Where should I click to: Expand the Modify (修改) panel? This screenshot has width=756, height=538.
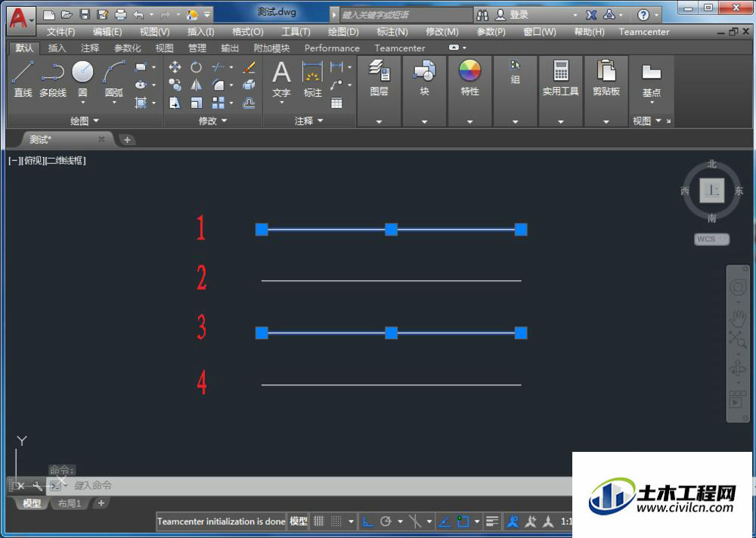tap(212, 120)
